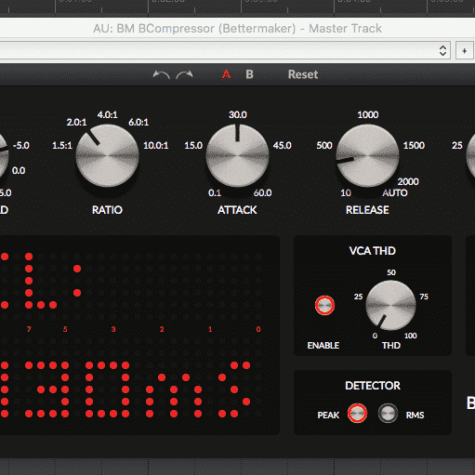Click the AUTO release label
The image size is (475, 475).
tap(395, 193)
